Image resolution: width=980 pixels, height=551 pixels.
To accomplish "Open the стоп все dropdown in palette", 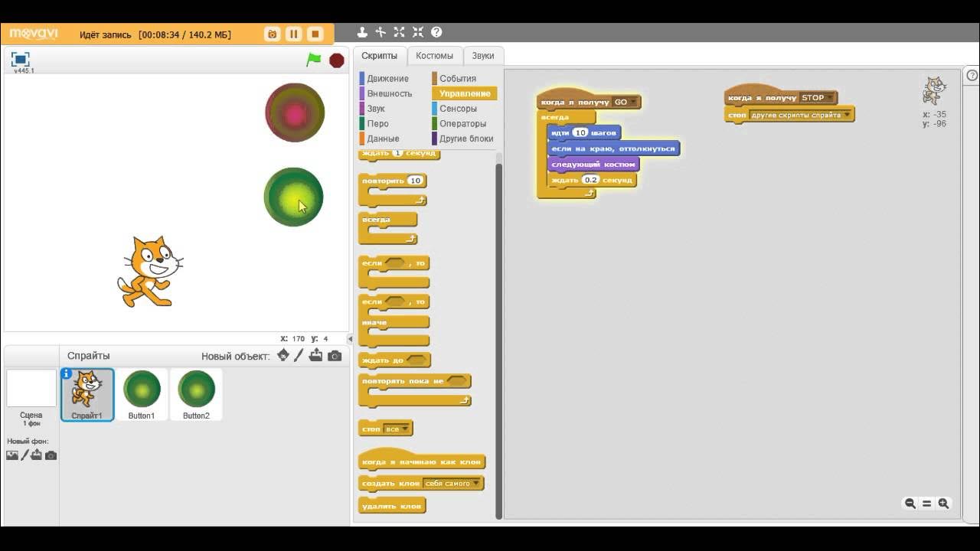I will click(396, 429).
